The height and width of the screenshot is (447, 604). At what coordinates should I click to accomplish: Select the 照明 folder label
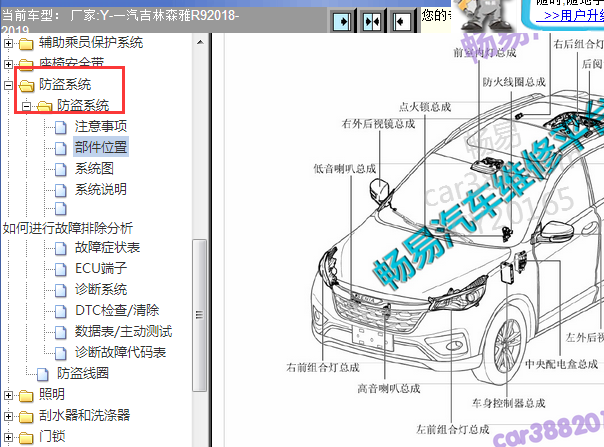52,395
